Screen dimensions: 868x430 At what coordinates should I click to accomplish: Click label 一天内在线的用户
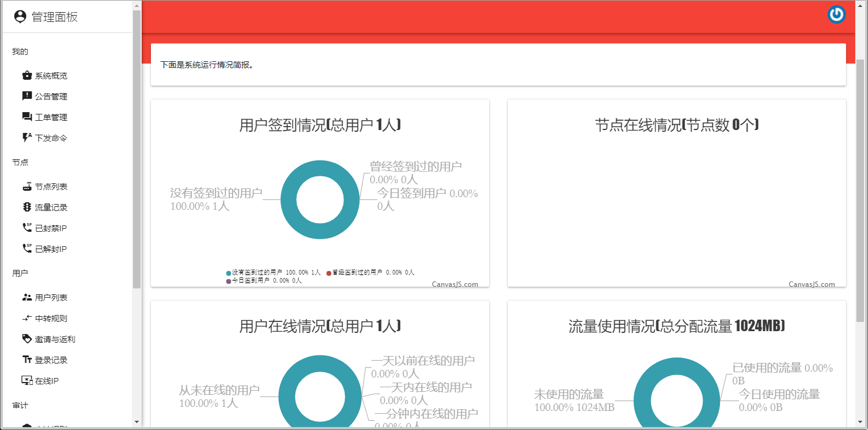point(426,394)
